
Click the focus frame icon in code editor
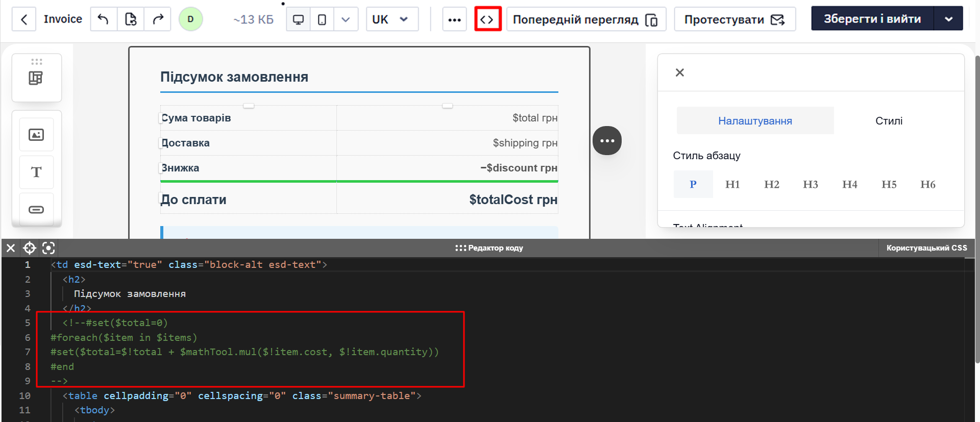[48, 248]
